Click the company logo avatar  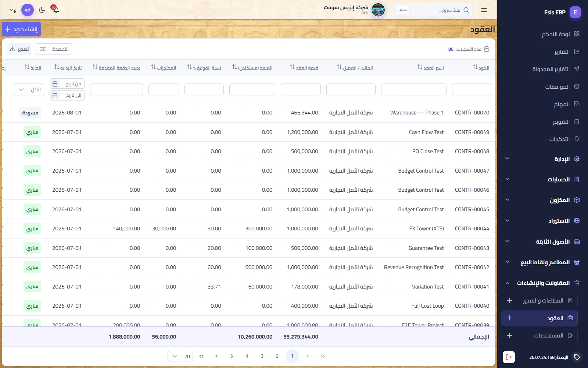tap(378, 10)
